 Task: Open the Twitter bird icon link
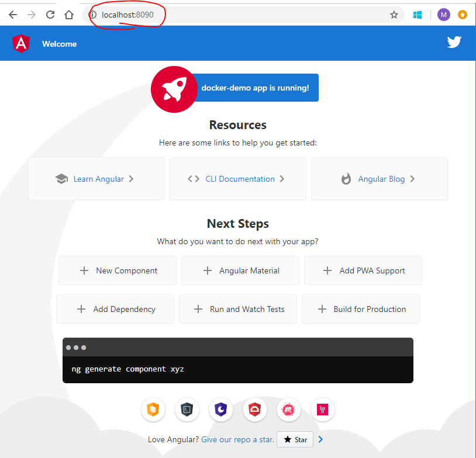point(454,42)
